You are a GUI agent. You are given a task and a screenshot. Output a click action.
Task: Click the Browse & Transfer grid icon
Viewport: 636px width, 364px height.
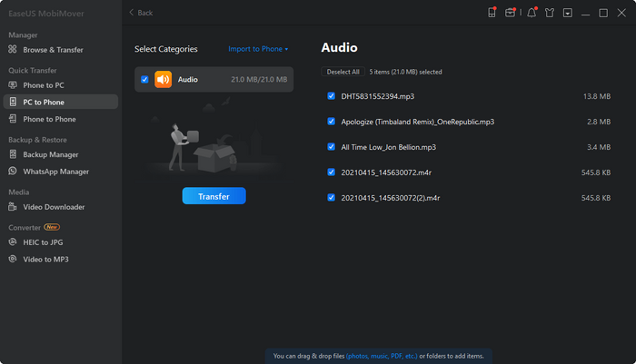[x=13, y=49]
